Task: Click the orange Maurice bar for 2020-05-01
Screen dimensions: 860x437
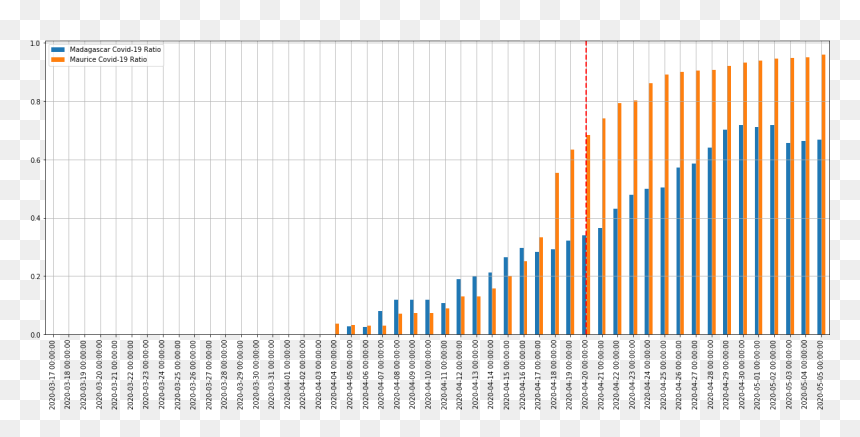Action: [761, 197]
